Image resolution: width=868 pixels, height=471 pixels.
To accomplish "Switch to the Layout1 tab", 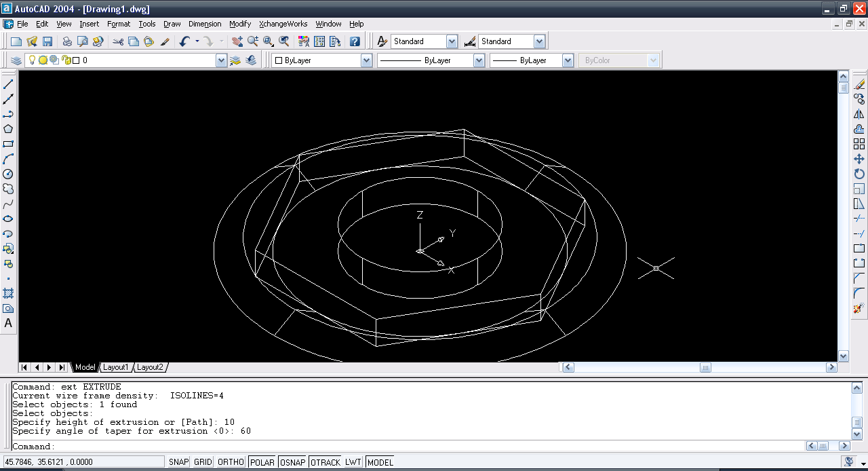I will pyautogui.click(x=115, y=367).
